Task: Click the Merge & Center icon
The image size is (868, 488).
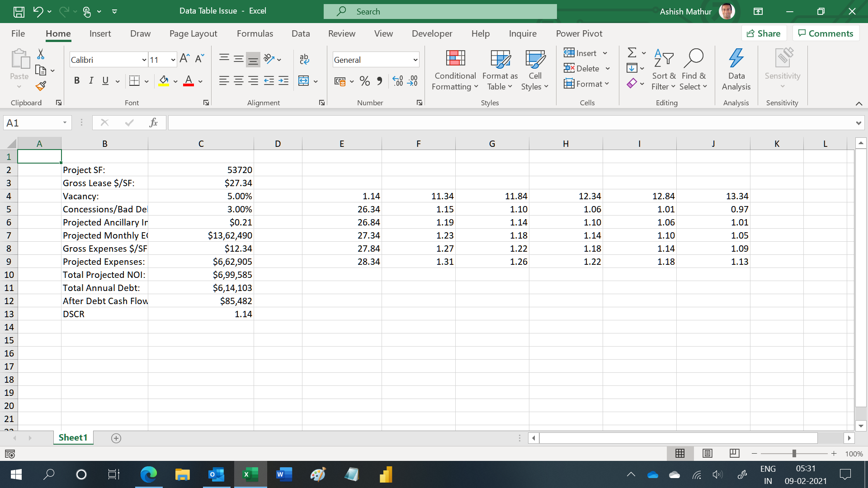Action: click(304, 81)
